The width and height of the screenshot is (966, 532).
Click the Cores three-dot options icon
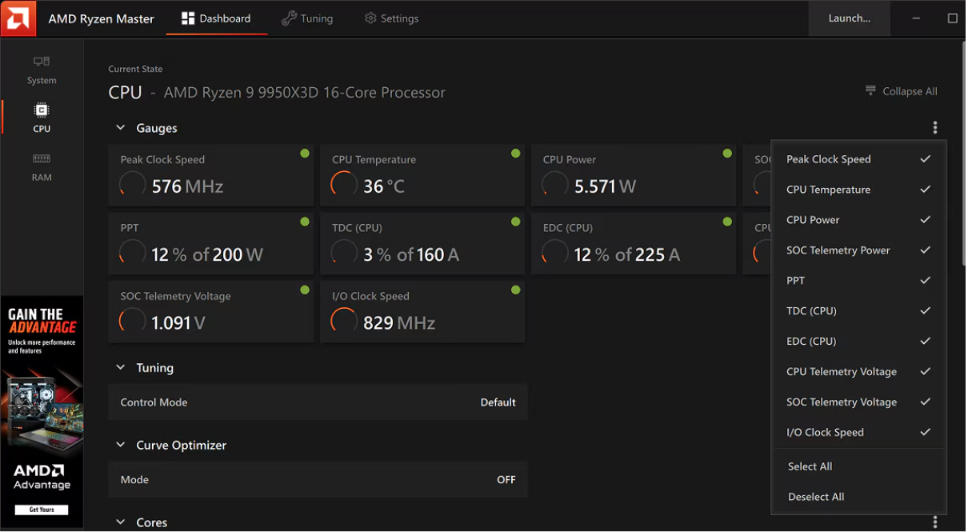pyautogui.click(x=935, y=522)
